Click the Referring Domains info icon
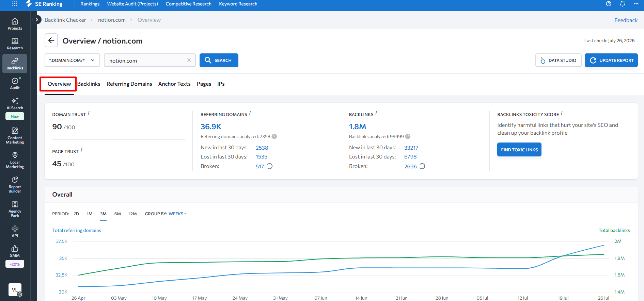This screenshot has height=301, width=644. [x=250, y=113]
